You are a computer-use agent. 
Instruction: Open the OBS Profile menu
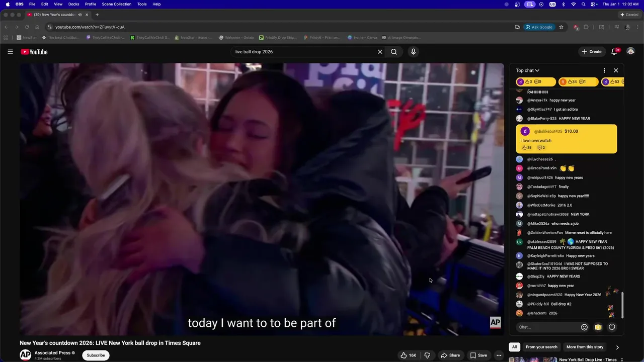(91, 4)
